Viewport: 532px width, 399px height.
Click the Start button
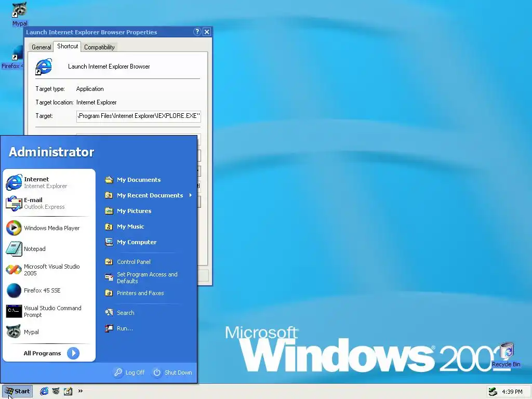point(17,391)
